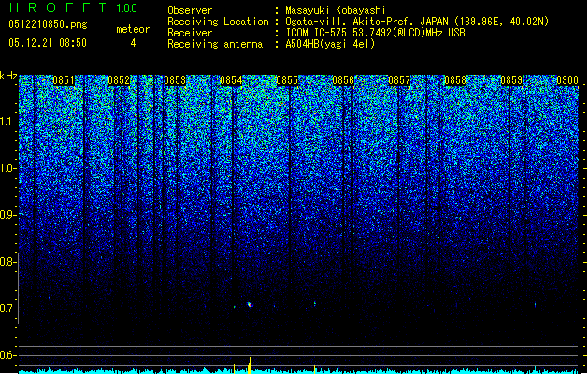The image size is (588, 374).
Task: Click the HROFFT 1.0.0 title text
Action: point(73,7)
